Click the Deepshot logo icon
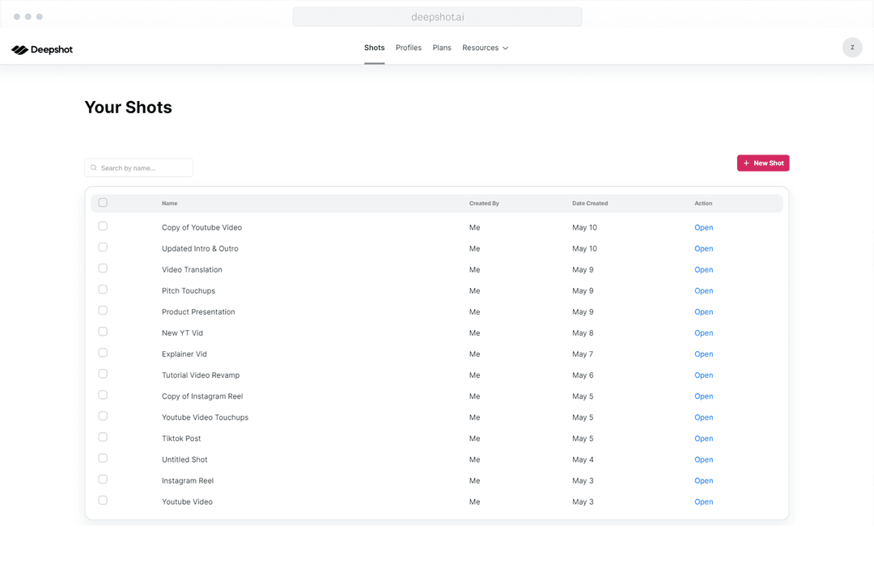This screenshot has width=874, height=588. click(19, 50)
